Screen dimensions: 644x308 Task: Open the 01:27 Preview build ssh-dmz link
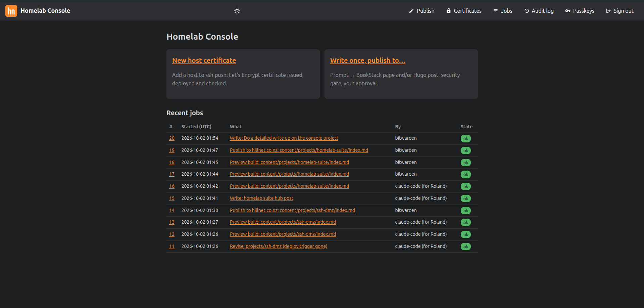(283, 222)
